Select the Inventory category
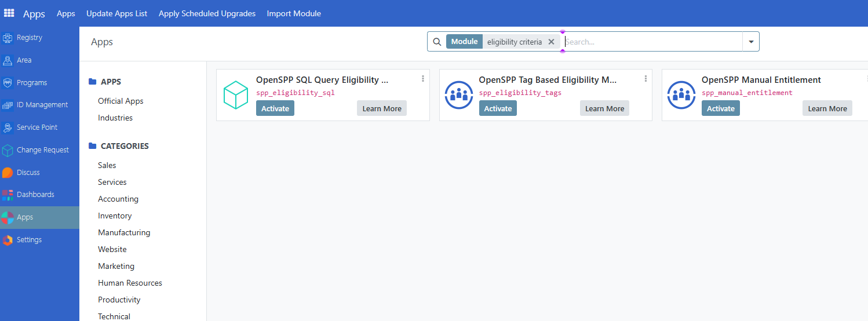Screen dimensions: 868x321 pos(115,216)
